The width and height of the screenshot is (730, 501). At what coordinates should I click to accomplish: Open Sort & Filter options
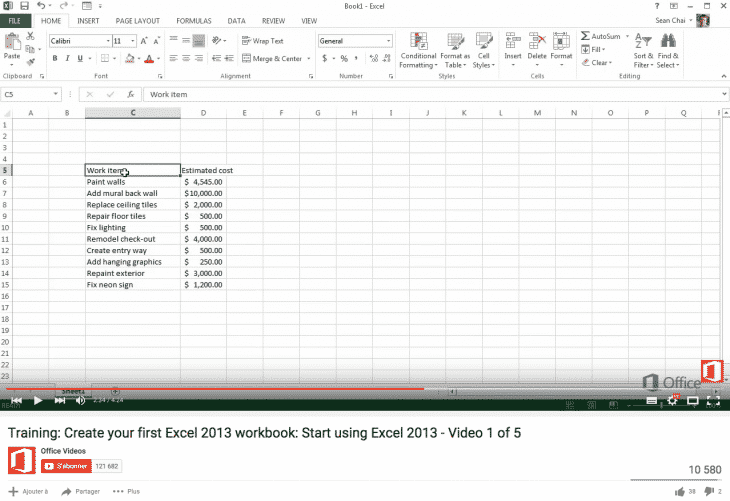(x=643, y=50)
